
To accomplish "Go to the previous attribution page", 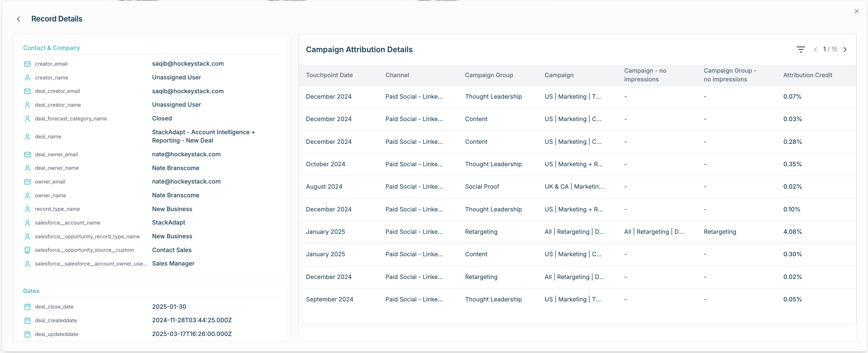I will coord(815,50).
